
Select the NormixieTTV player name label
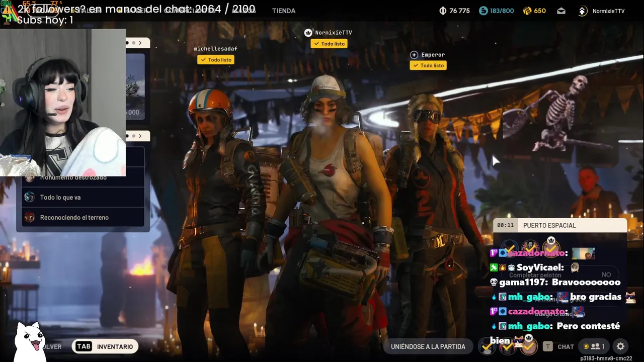[x=333, y=33]
